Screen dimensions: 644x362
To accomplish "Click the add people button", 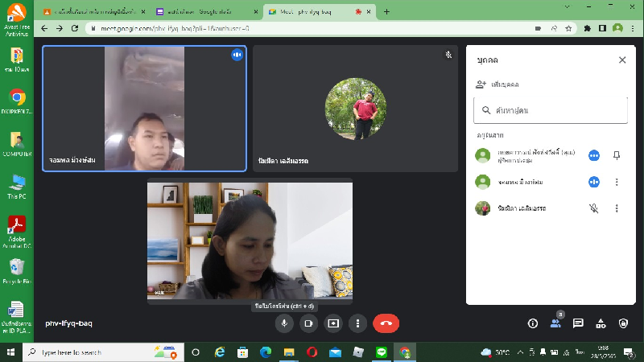I will coord(497,84).
